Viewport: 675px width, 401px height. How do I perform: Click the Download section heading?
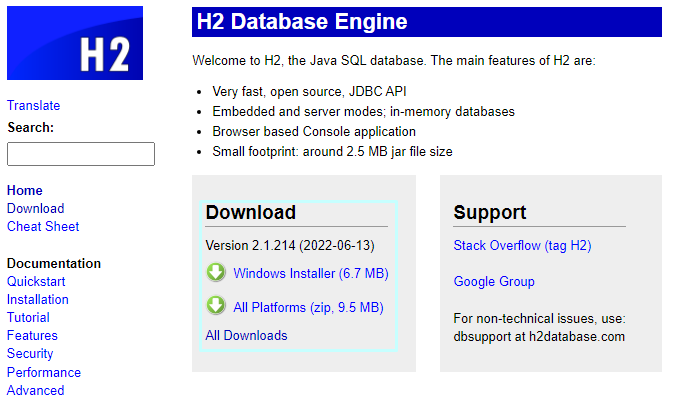click(251, 212)
